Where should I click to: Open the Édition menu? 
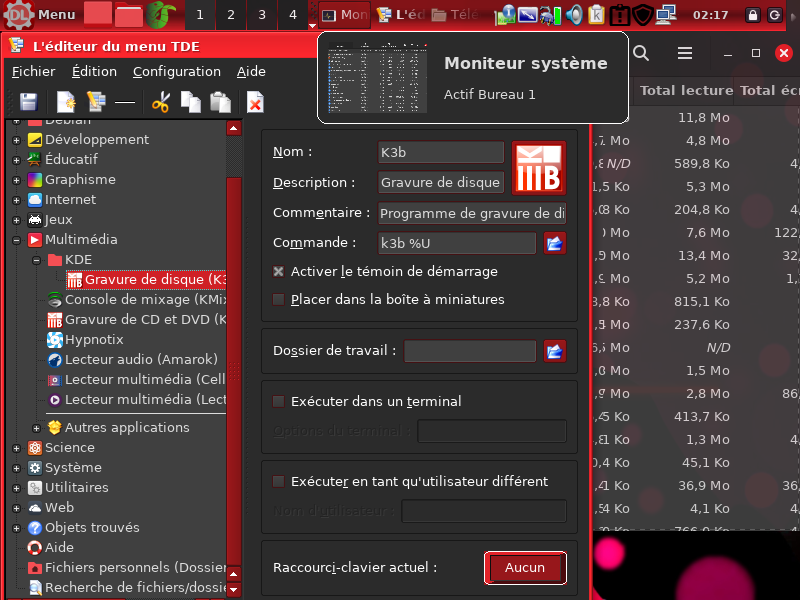coord(94,71)
